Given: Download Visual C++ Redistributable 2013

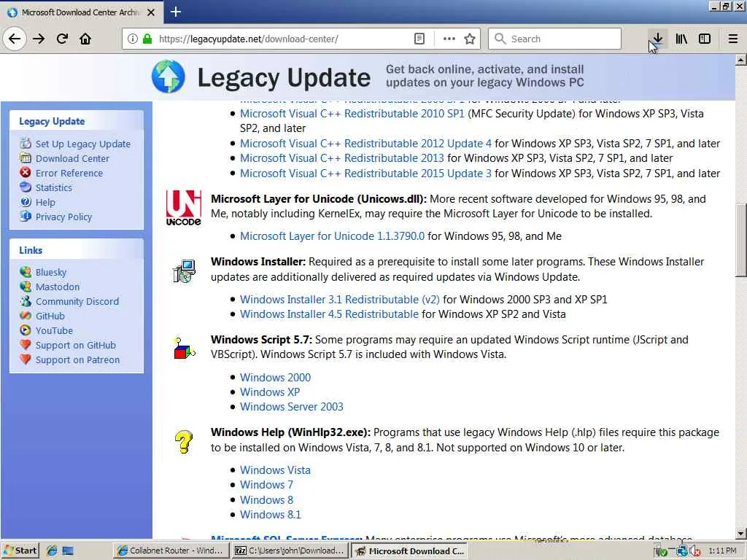Looking at the screenshot, I should click(x=342, y=157).
